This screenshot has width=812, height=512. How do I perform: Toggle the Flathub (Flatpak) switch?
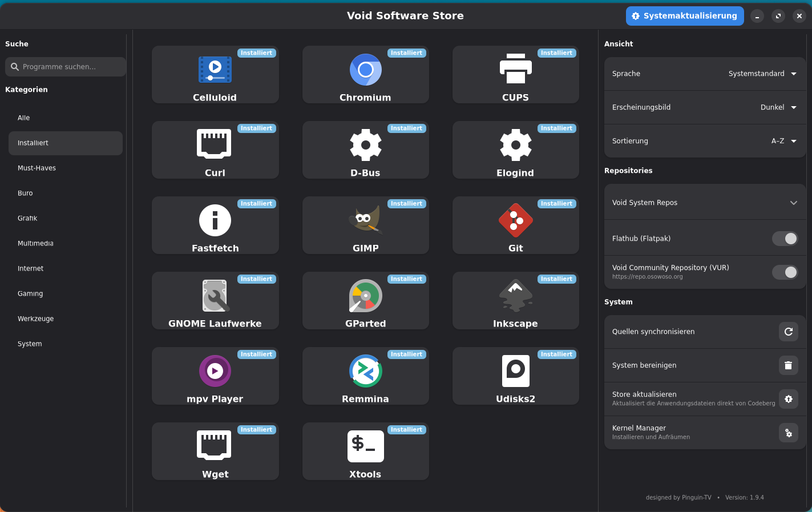pos(785,239)
